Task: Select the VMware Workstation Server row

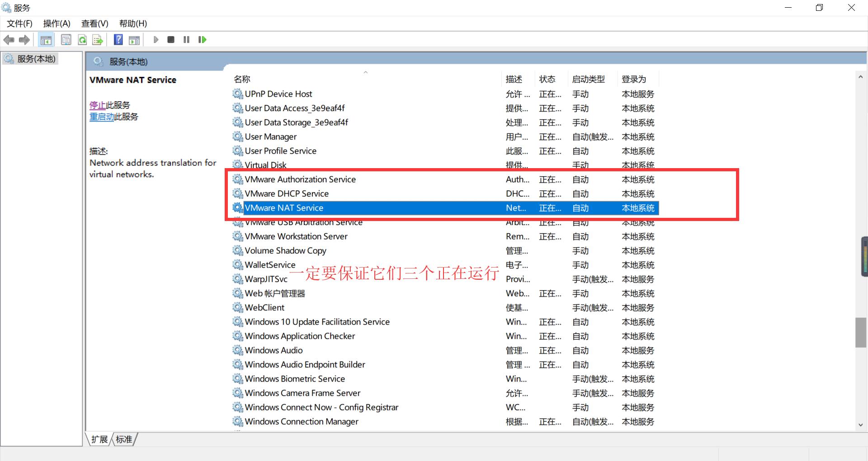Action: point(445,236)
